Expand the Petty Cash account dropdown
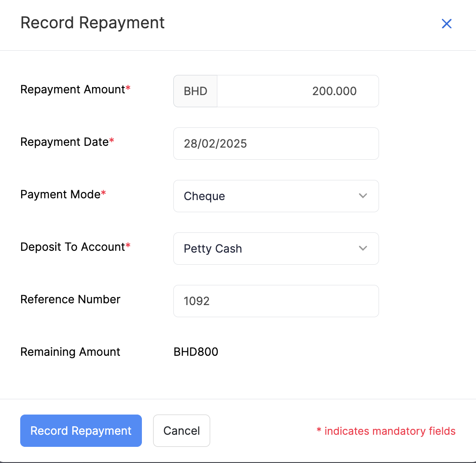Screen dimensions: 476x463 pos(269,249)
